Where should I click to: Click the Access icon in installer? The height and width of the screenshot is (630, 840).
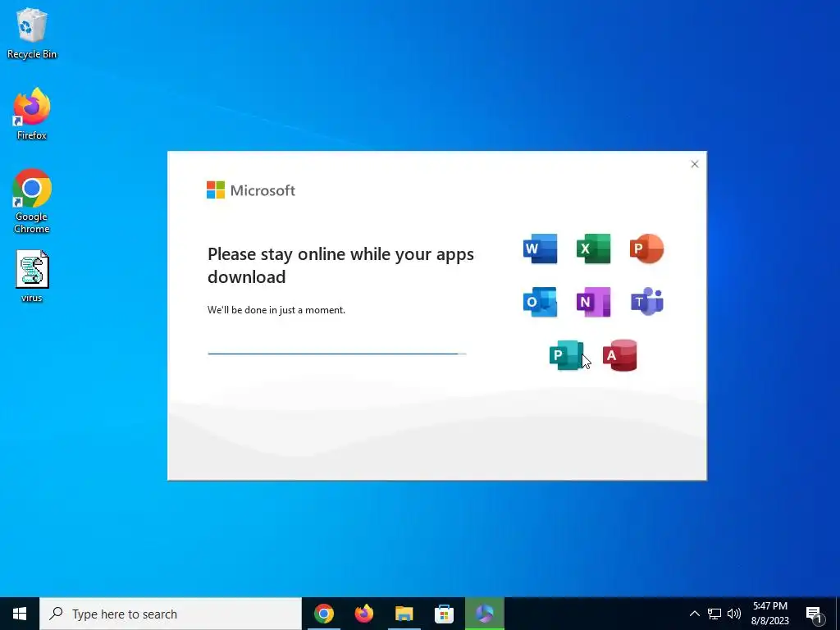620,355
